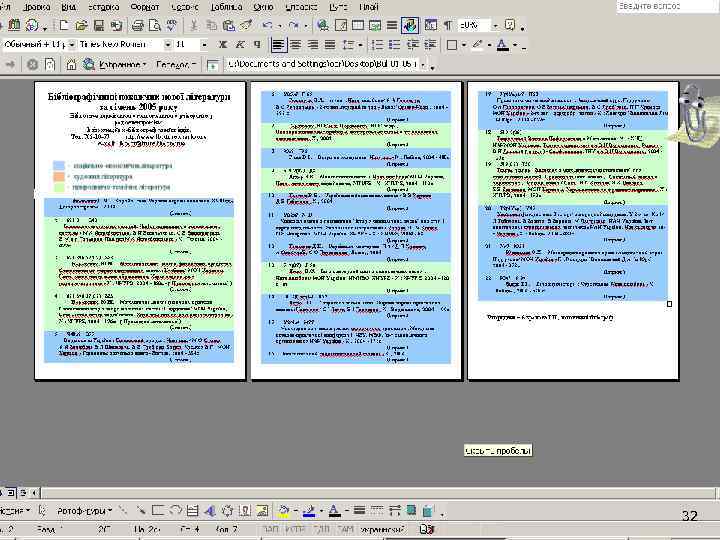Click the first page of the document

(x=140, y=231)
